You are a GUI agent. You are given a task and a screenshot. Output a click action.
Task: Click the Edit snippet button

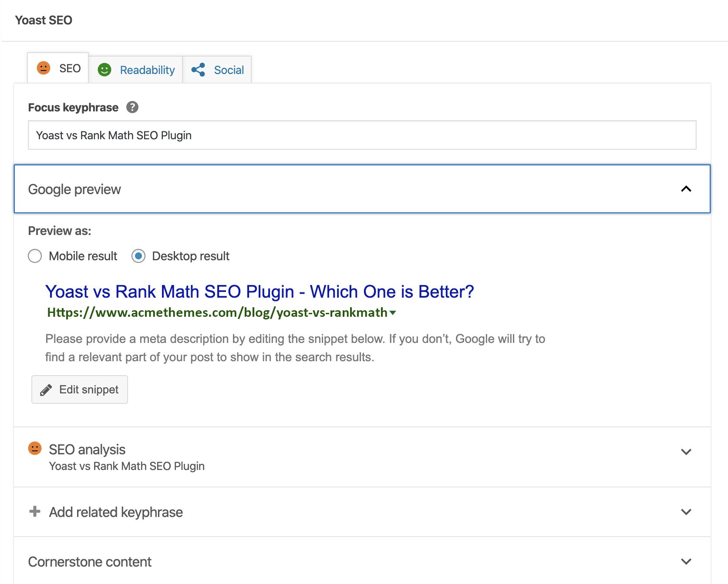point(80,389)
